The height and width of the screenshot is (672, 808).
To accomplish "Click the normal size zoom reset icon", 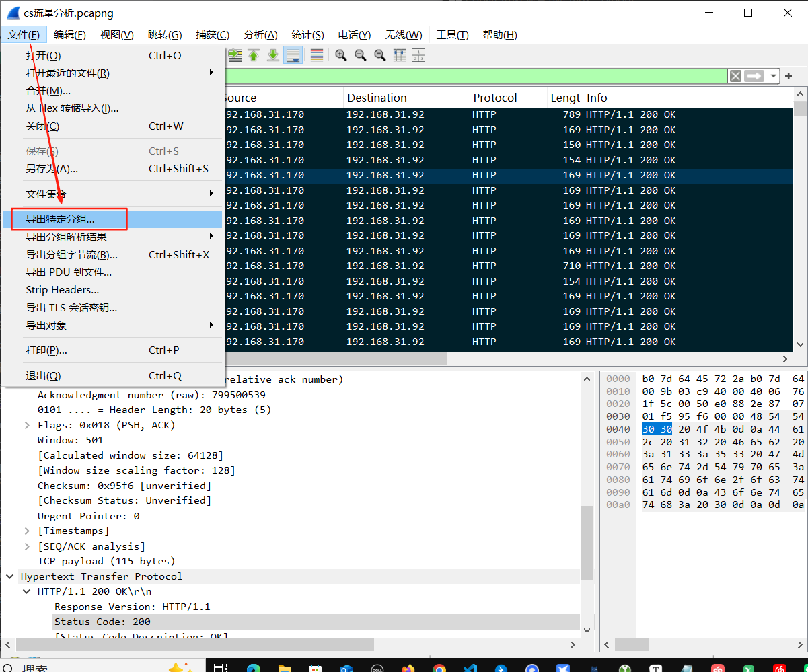I will click(x=380, y=55).
